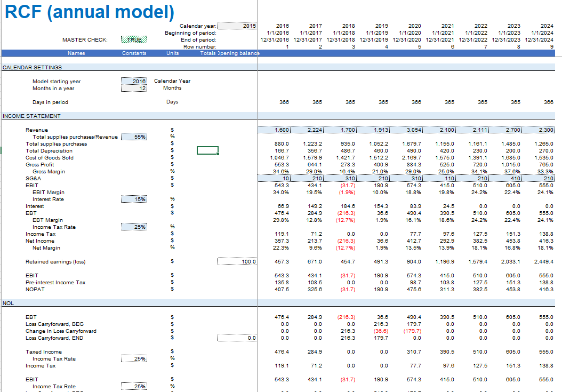Viewport: 562px width, 392px height.
Task: Click the Names column header
Action: coord(76,53)
